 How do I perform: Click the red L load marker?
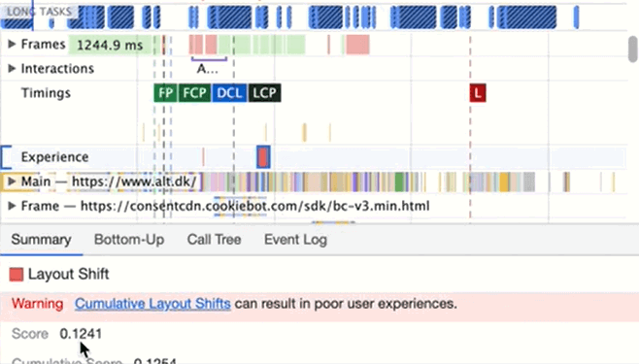click(x=478, y=93)
